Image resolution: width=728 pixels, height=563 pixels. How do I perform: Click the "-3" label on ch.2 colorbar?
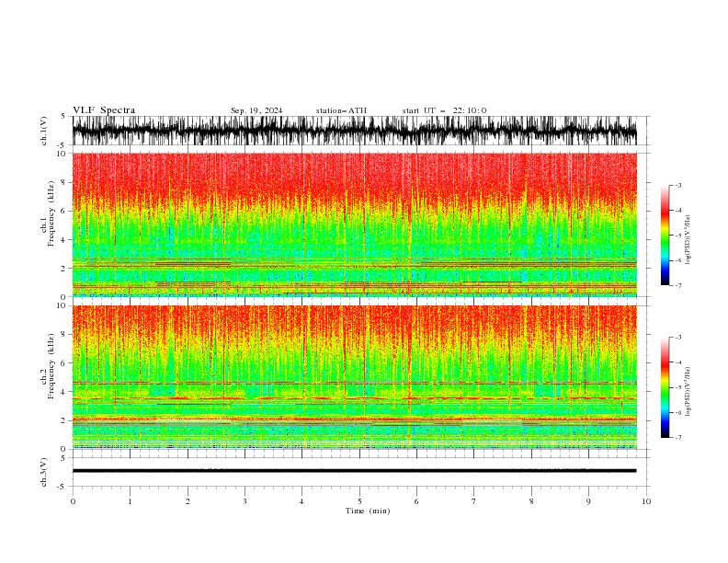(678, 338)
